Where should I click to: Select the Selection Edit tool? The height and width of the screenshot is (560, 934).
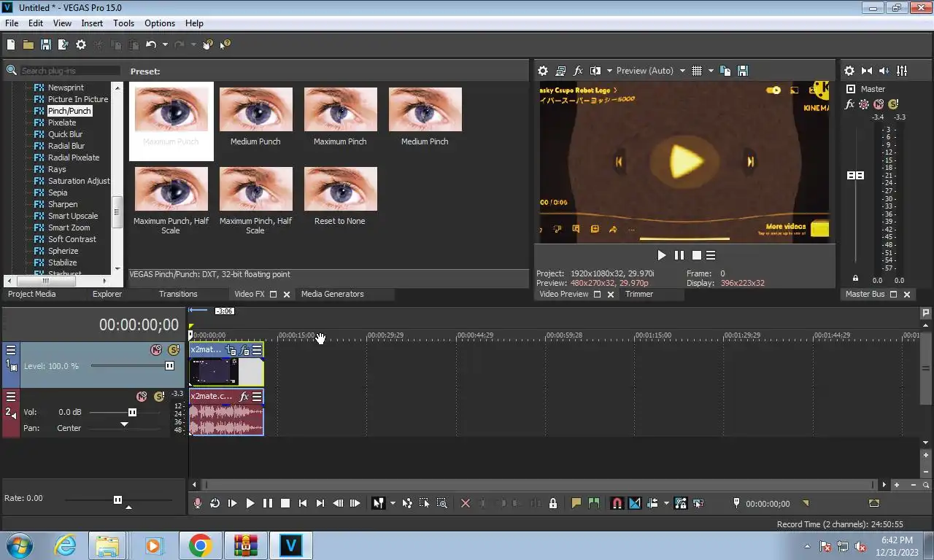[425, 503]
